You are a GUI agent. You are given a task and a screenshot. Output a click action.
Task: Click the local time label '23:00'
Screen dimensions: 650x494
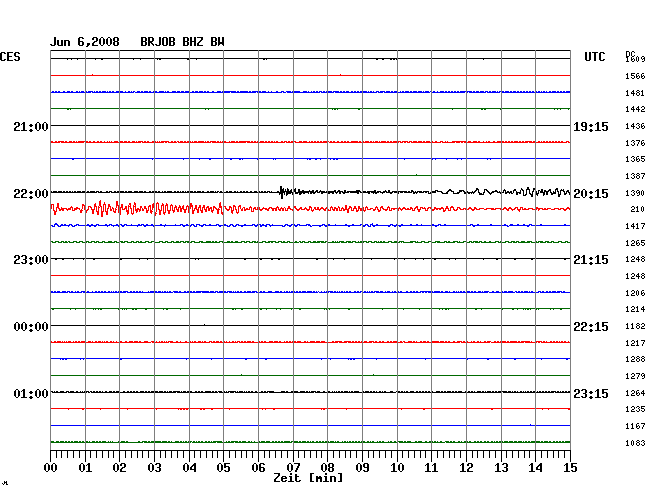[x=31, y=260]
